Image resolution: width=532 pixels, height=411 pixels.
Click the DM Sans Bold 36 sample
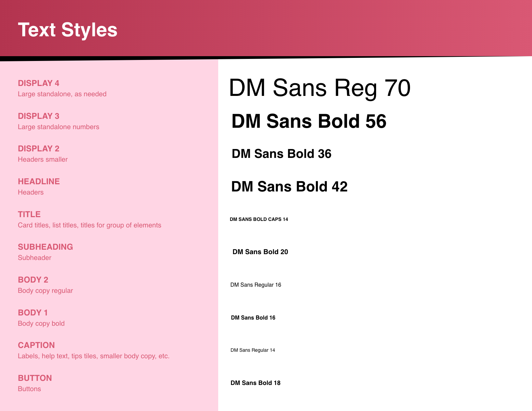click(282, 154)
